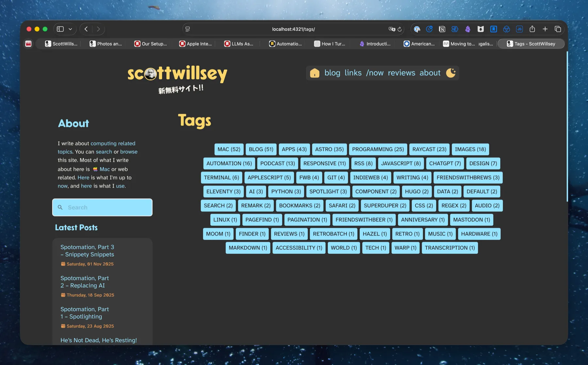This screenshot has height=365, width=588.
Task: Toggle JavaScript with the JS extension icon
Action: [519, 29]
